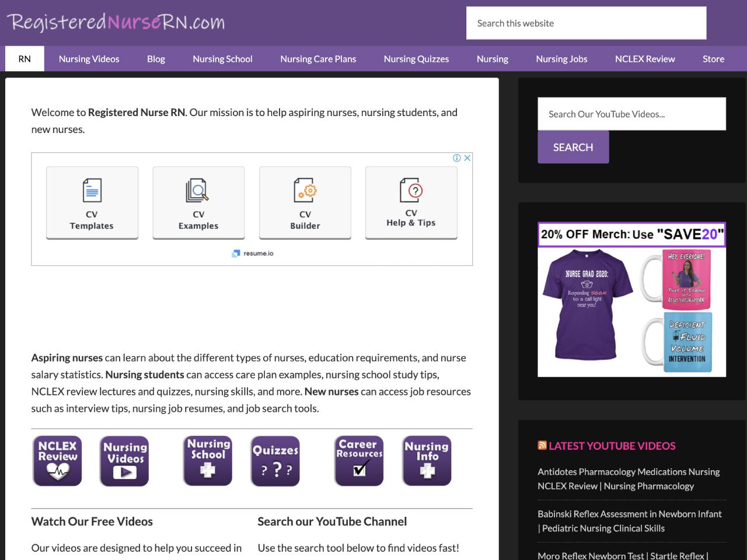
Task: Select the RN tab in navigation
Action: pyautogui.click(x=25, y=59)
